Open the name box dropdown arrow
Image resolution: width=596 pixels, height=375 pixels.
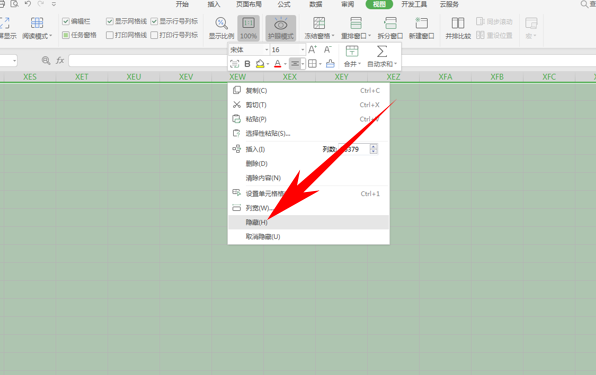[14, 61]
